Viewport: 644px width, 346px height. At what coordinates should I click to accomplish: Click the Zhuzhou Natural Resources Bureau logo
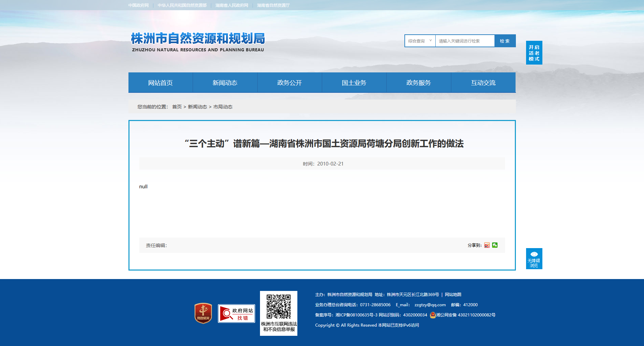coord(198,42)
